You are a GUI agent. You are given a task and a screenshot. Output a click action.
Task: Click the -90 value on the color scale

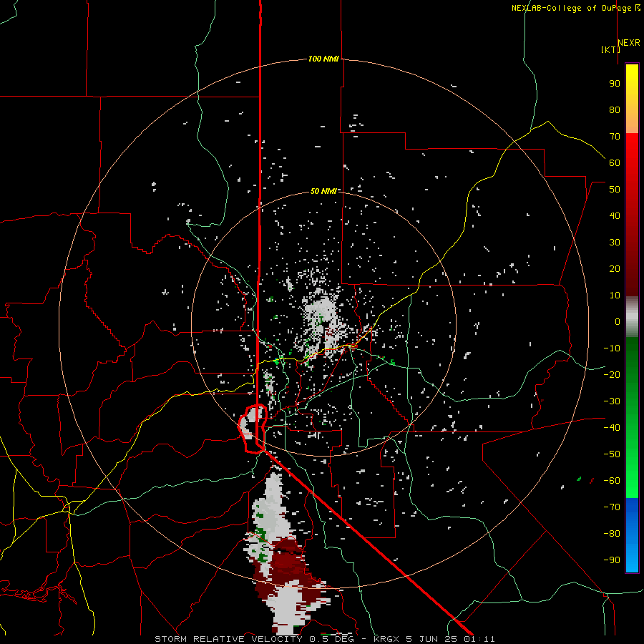point(612,560)
